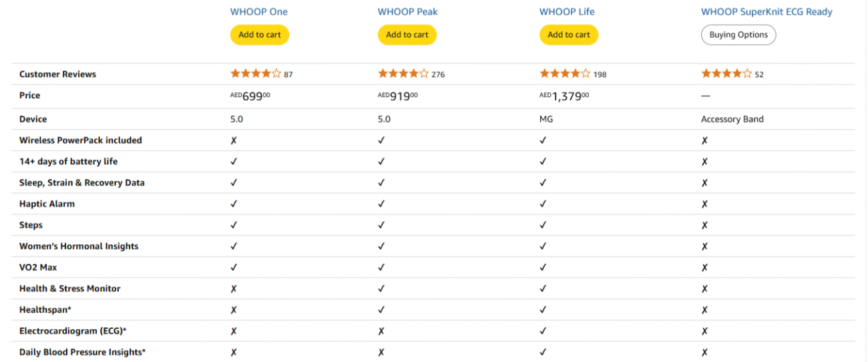Open the WHOOP One star rating
This screenshot has height=362, width=868.
pos(256,74)
